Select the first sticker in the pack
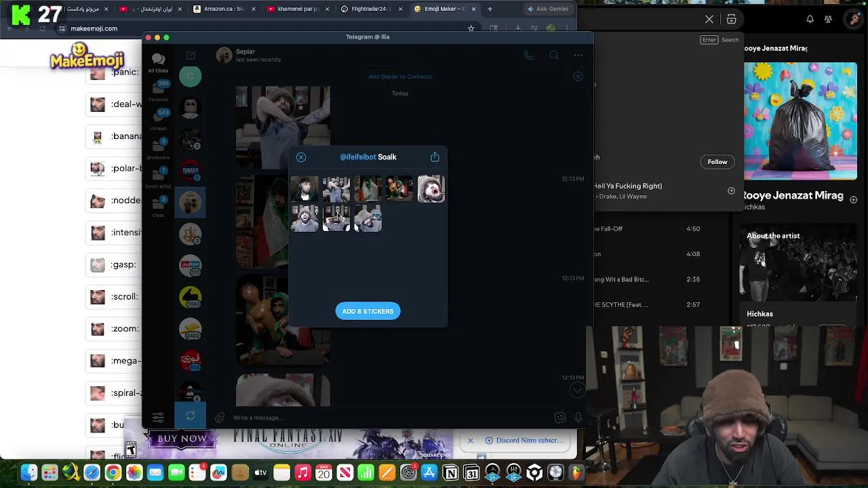 point(304,189)
